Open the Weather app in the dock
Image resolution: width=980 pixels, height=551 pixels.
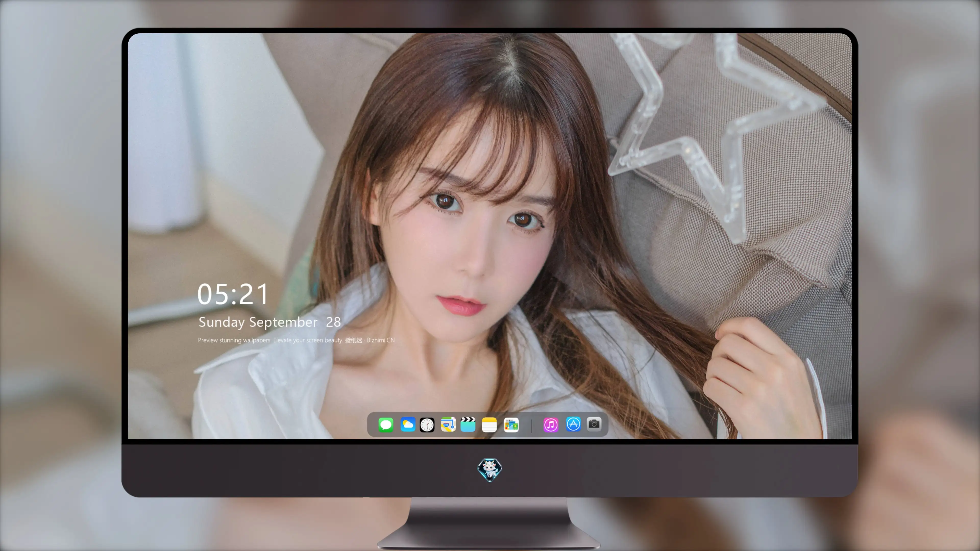(x=408, y=424)
